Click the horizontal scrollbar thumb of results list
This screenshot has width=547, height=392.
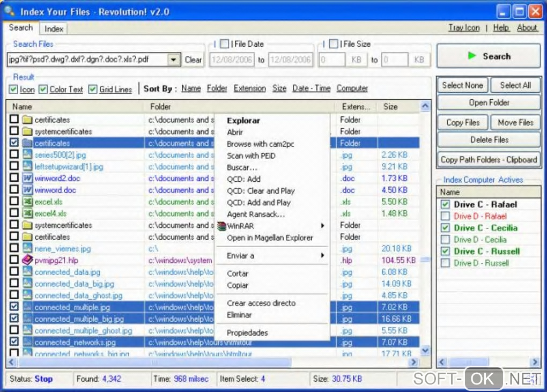click(x=154, y=362)
